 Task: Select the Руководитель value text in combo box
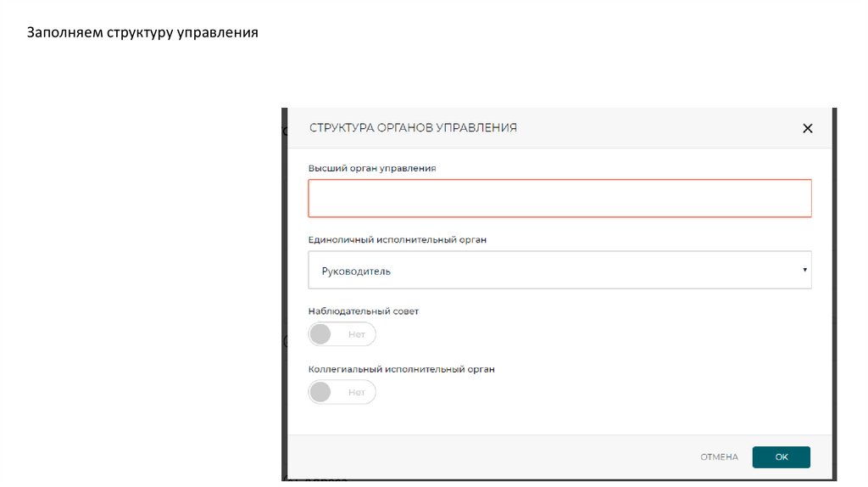click(356, 271)
